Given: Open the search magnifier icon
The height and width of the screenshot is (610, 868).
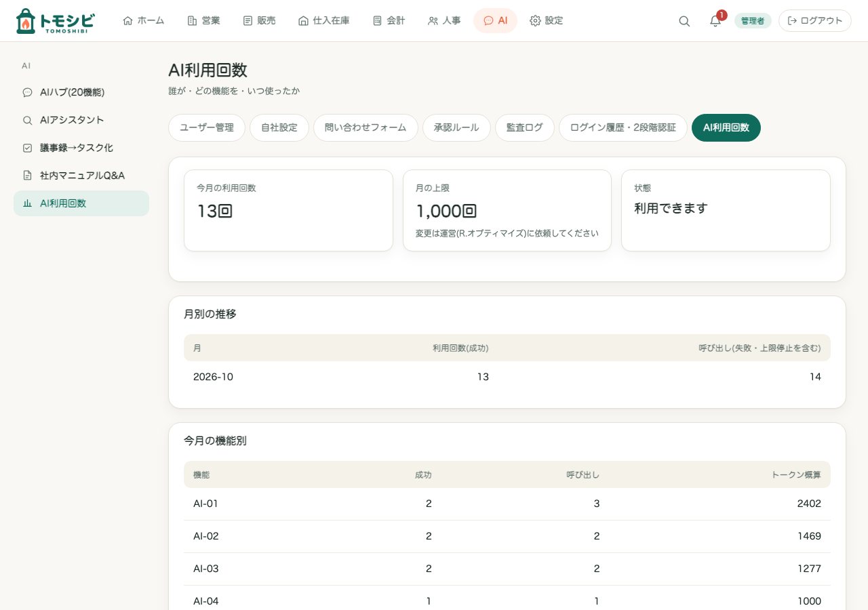Looking at the screenshot, I should (x=684, y=21).
